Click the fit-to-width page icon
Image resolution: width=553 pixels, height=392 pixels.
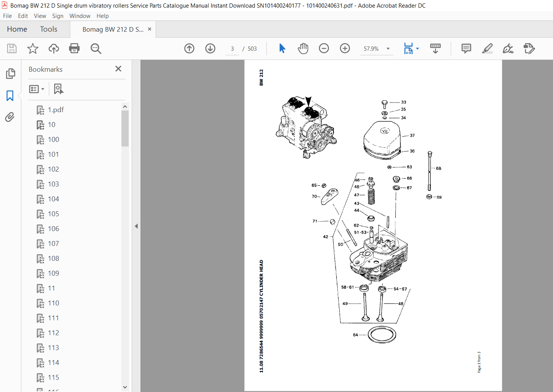[408, 48]
